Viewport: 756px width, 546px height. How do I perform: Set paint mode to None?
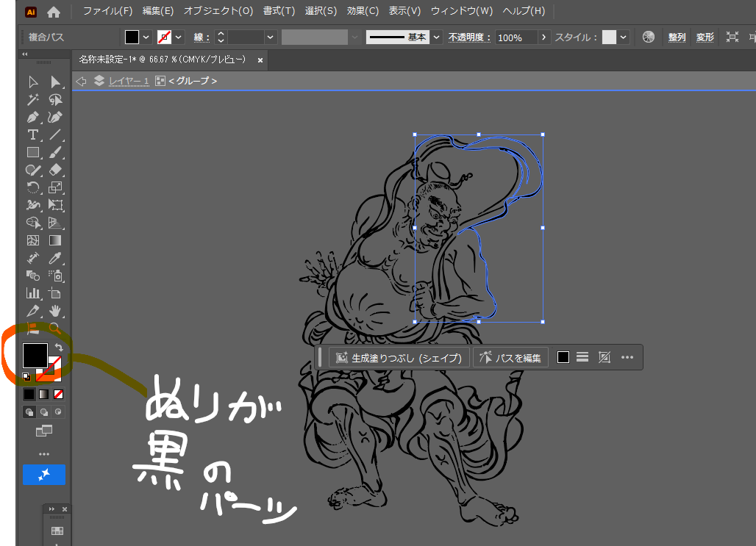pos(58,394)
